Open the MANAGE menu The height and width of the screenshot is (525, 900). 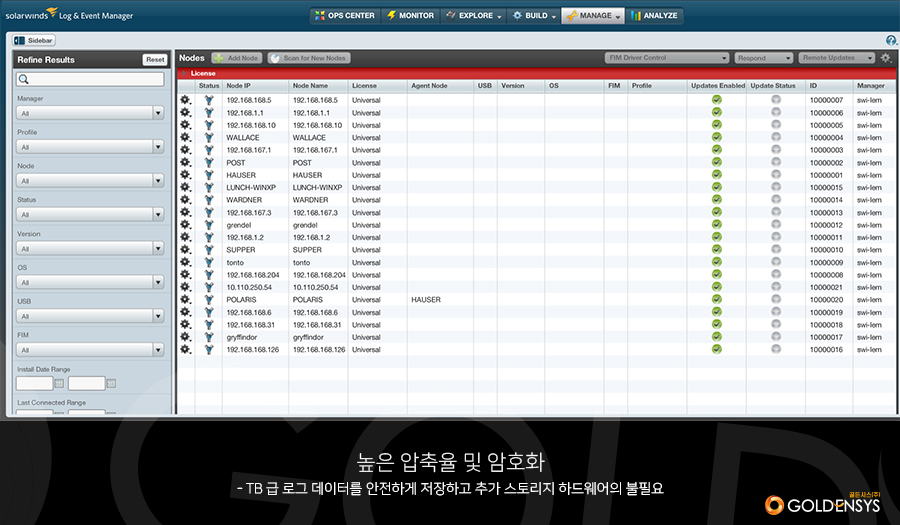[x=593, y=15]
